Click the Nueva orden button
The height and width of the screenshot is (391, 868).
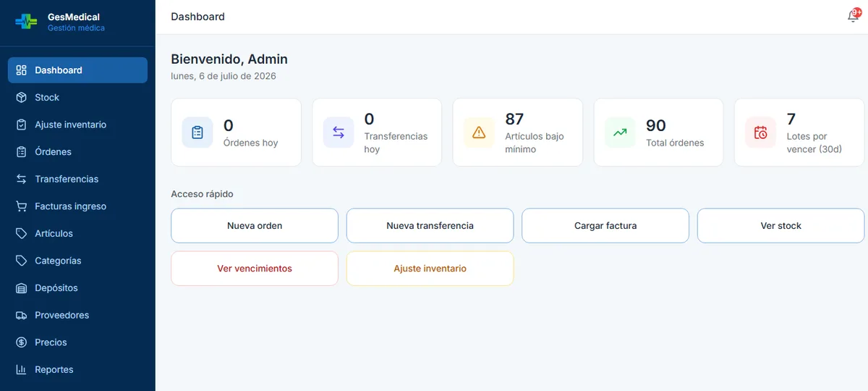coord(255,226)
